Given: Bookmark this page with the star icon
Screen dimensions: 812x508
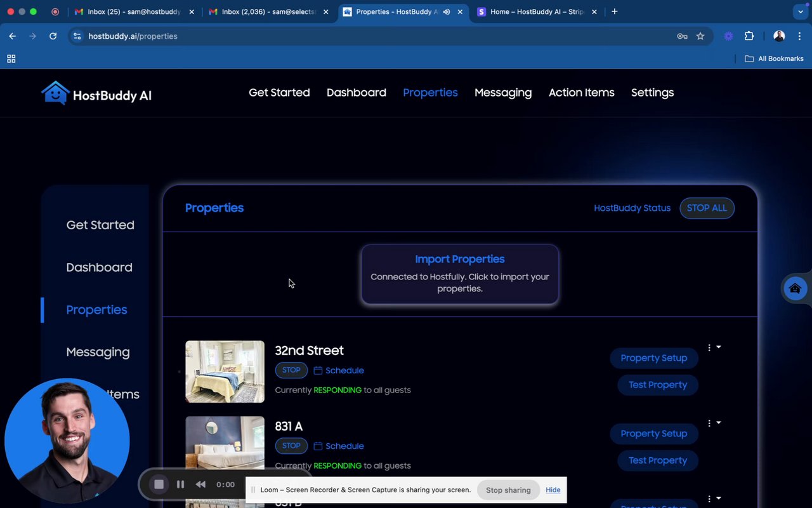Looking at the screenshot, I should point(700,36).
